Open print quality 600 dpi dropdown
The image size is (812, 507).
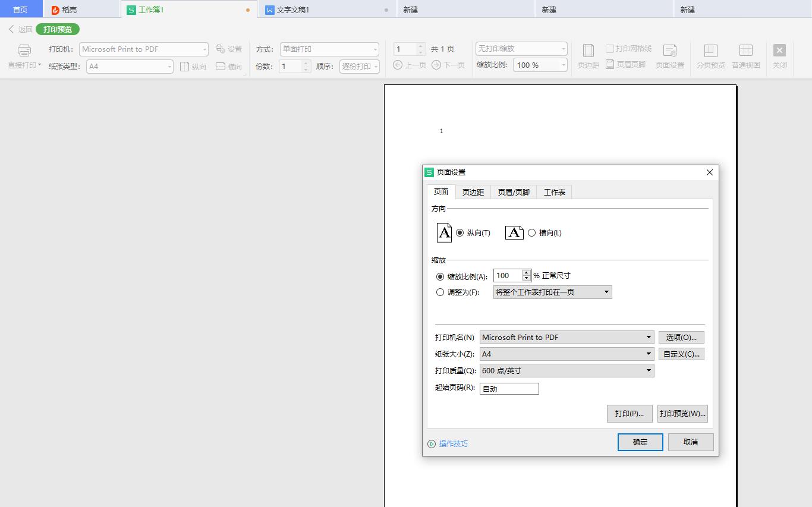point(566,370)
